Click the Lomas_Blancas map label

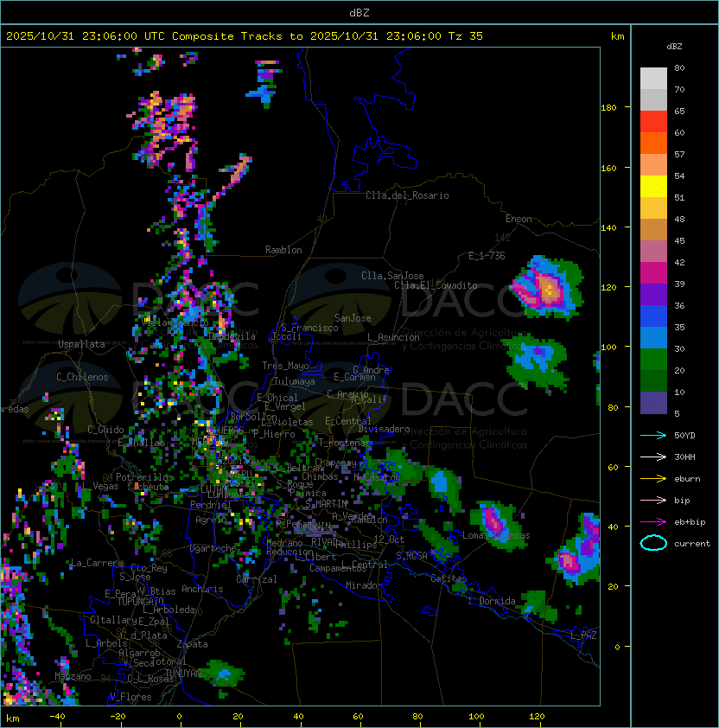pos(496,535)
